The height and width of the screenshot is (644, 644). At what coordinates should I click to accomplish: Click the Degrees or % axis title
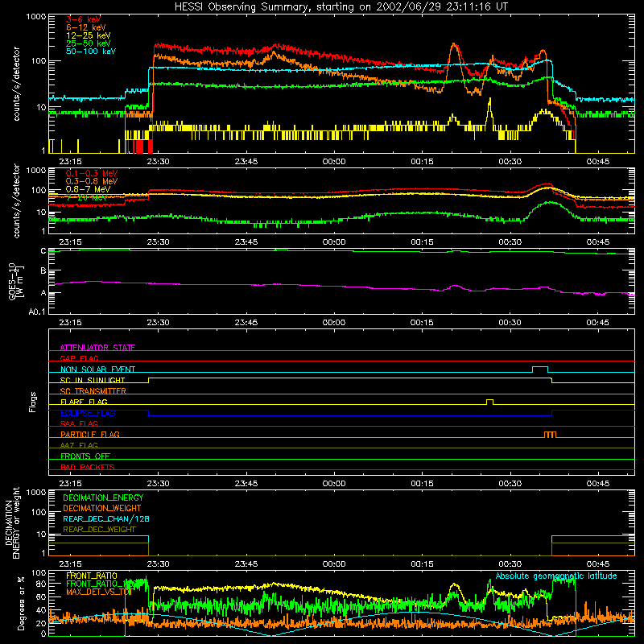pos(21,603)
